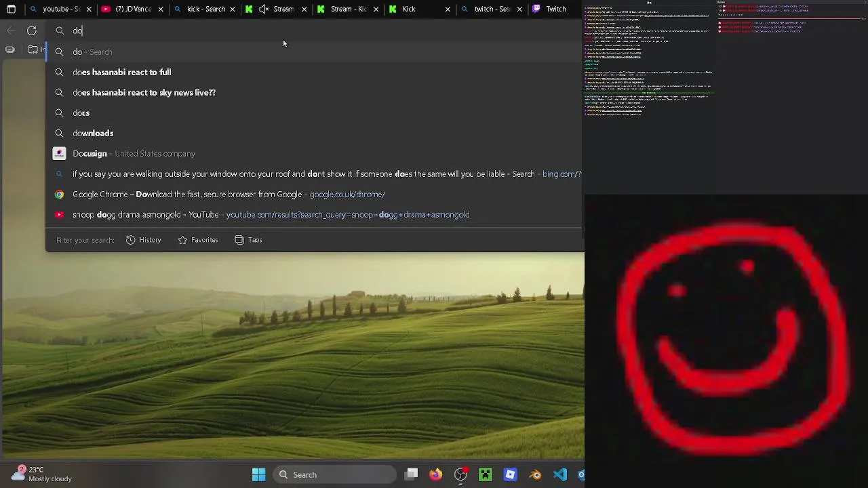This screenshot has width=868, height=488.
Task: Switch to the Twitch tab
Action: point(555,9)
